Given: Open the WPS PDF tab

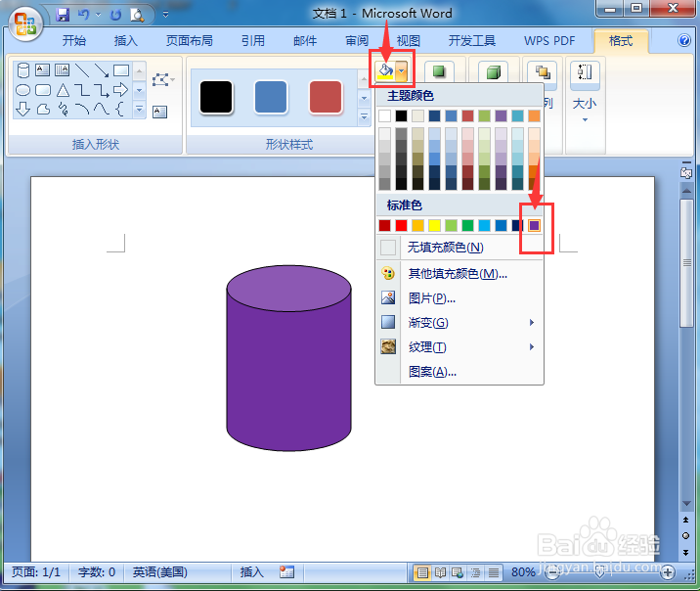Looking at the screenshot, I should click(x=549, y=41).
